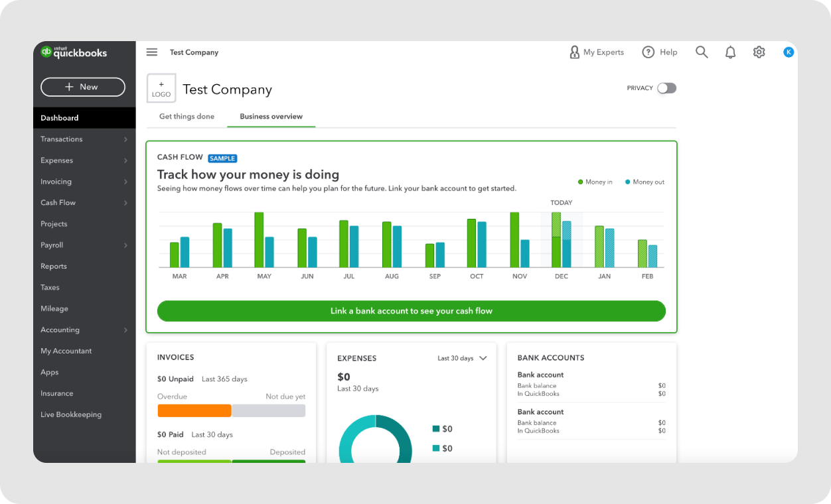The image size is (831, 504).
Task: Open settings with the gear icon
Action: coord(759,52)
